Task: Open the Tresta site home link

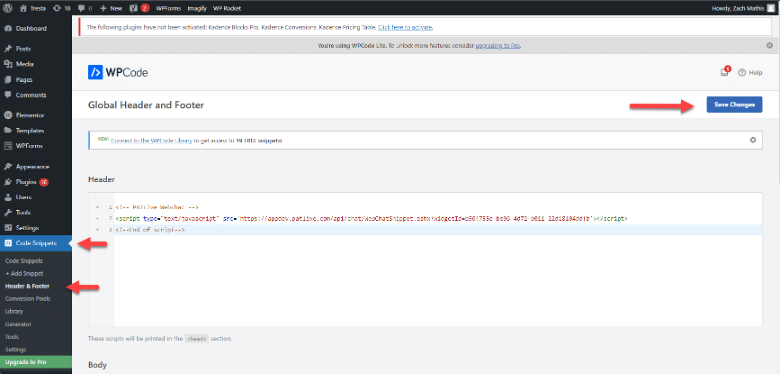Action: coord(32,8)
